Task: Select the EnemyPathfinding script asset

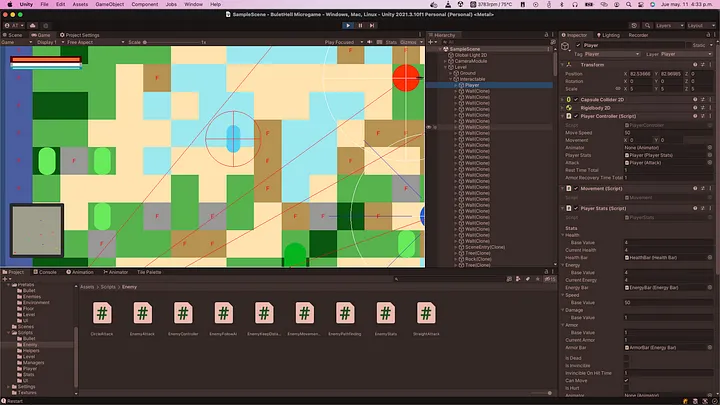Action: pos(345,319)
